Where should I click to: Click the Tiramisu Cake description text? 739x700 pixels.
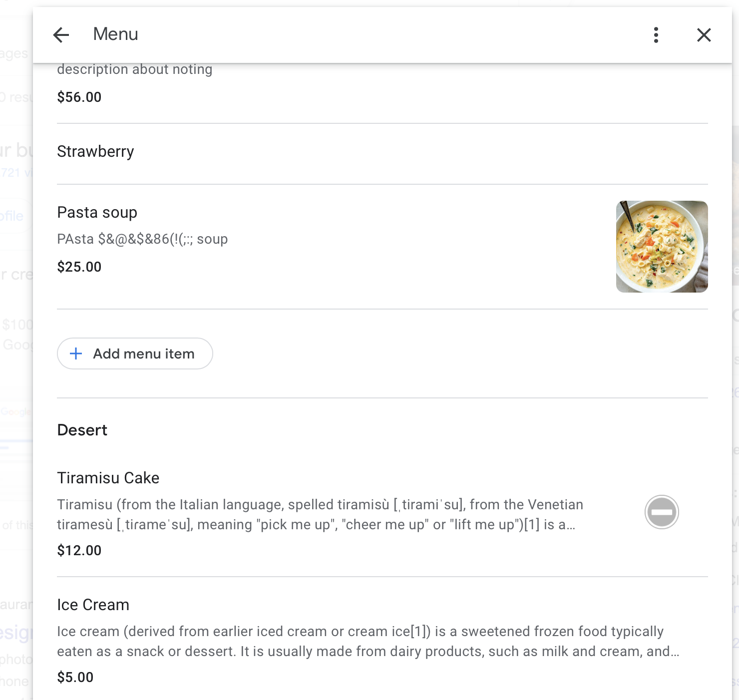(320, 514)
